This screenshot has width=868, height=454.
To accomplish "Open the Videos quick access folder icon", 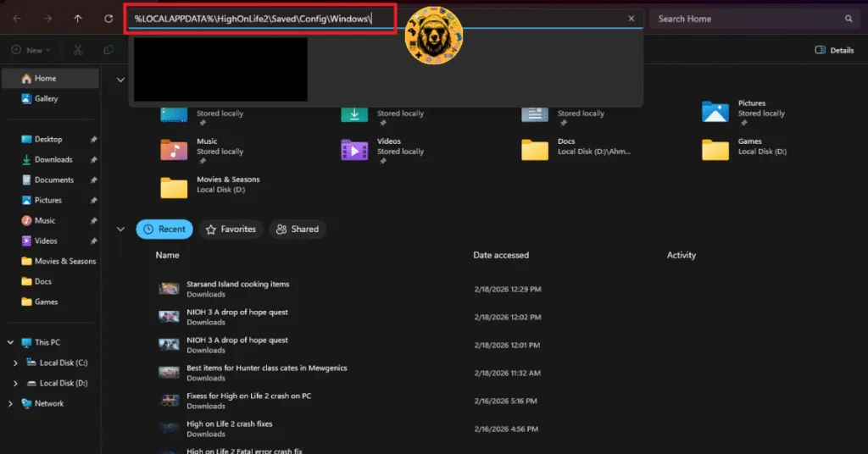I will [354, 150].
